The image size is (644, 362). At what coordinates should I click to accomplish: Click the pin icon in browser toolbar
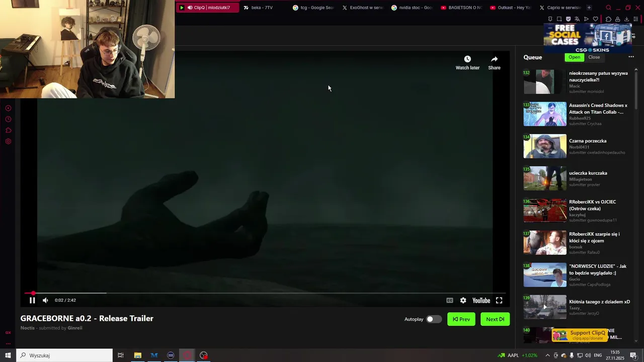(550, 19)
